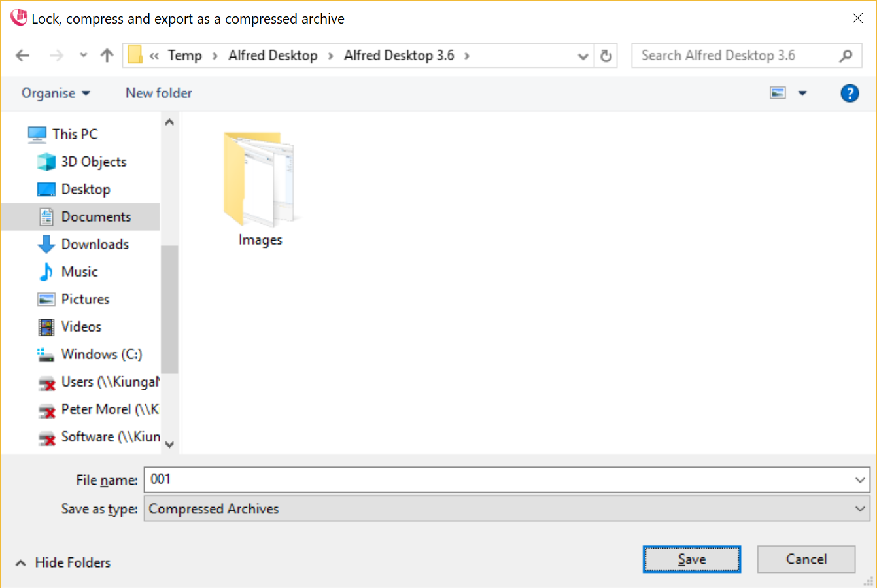Image resolution: width=877 pixels, height=588 pixels.
Task: Cancel the export dialog
Action: tap(806, 559)
